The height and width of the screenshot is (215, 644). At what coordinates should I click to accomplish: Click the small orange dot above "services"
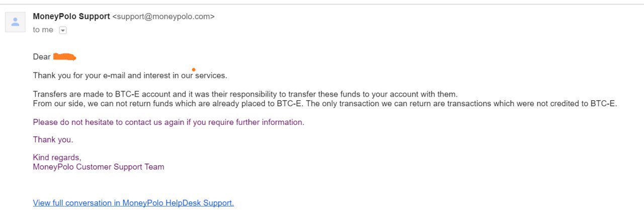[x=194, y=69]
